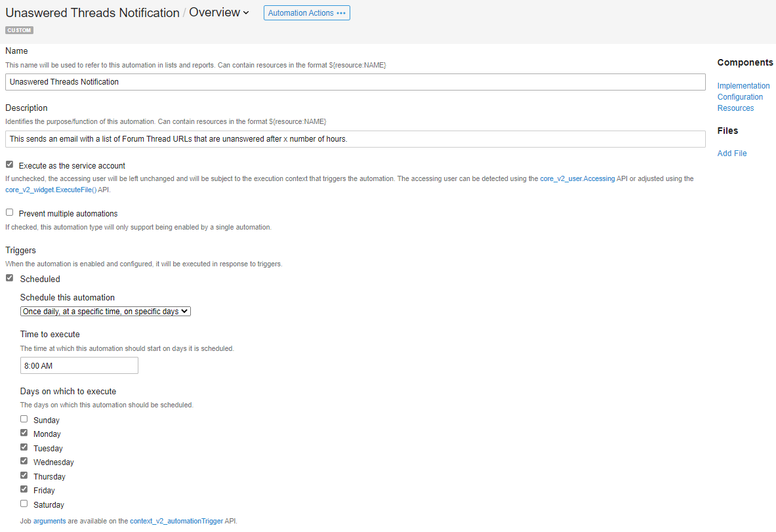Go to the Implementation component

point(743,86)
